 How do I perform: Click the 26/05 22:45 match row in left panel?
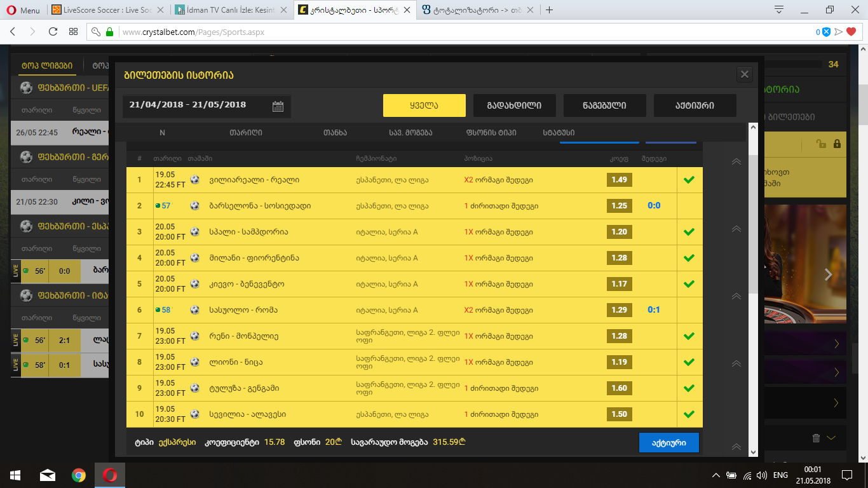(x=60, y=133)
